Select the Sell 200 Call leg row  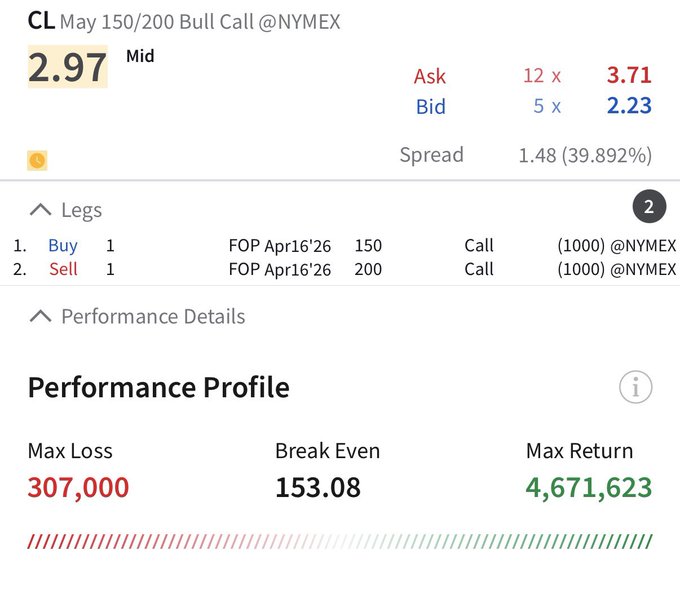tap(340, 270)
